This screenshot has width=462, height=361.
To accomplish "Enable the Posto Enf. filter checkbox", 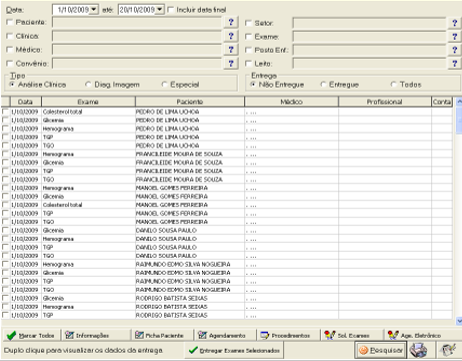I will [x=248, y=50].
